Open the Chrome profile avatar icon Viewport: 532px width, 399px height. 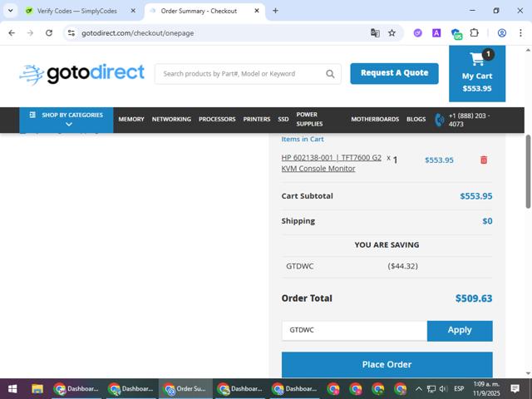coord(502,33)
